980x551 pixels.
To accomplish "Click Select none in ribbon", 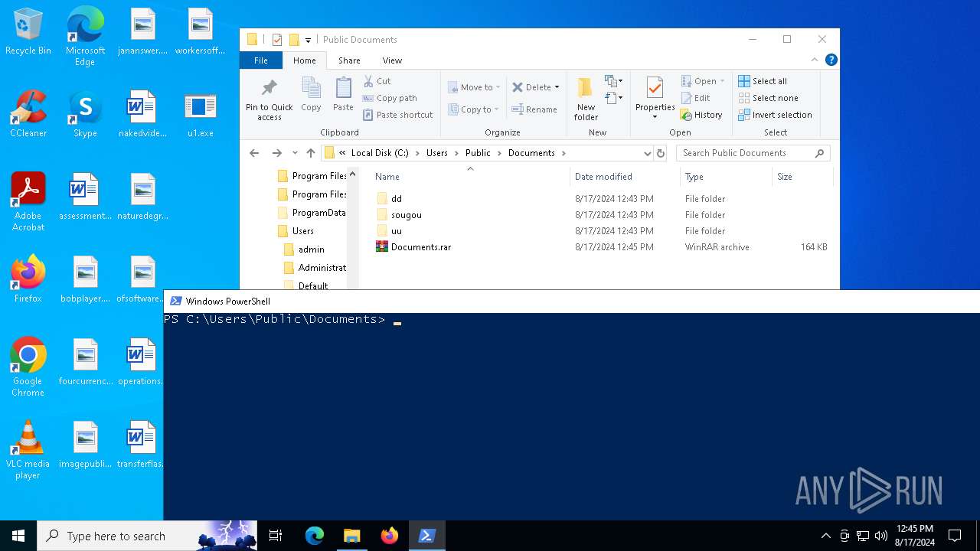I will click(768, 98).
